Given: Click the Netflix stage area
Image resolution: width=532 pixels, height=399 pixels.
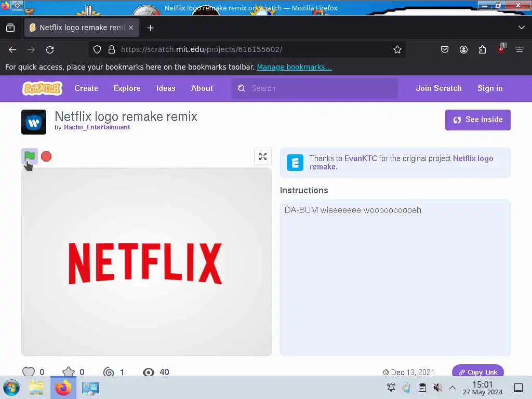Looking at the screenshot, I should pyautogui.click(x=147, y=262).
